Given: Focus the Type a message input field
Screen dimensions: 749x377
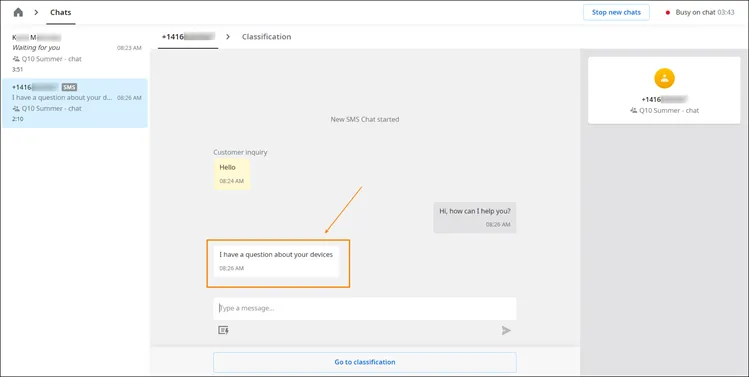Looking at the screenshot, I should coord(364,309).
